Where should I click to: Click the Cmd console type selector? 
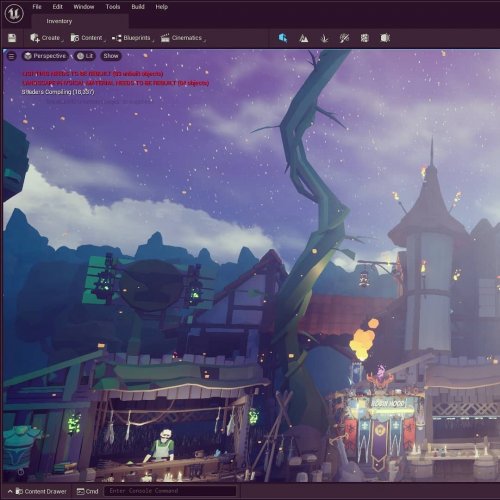point(87,491)
